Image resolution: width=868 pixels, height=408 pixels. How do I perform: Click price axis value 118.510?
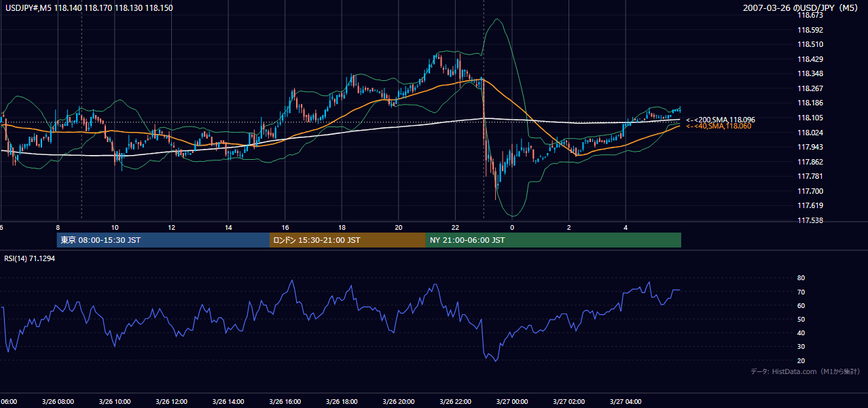(x=810, y=45)
